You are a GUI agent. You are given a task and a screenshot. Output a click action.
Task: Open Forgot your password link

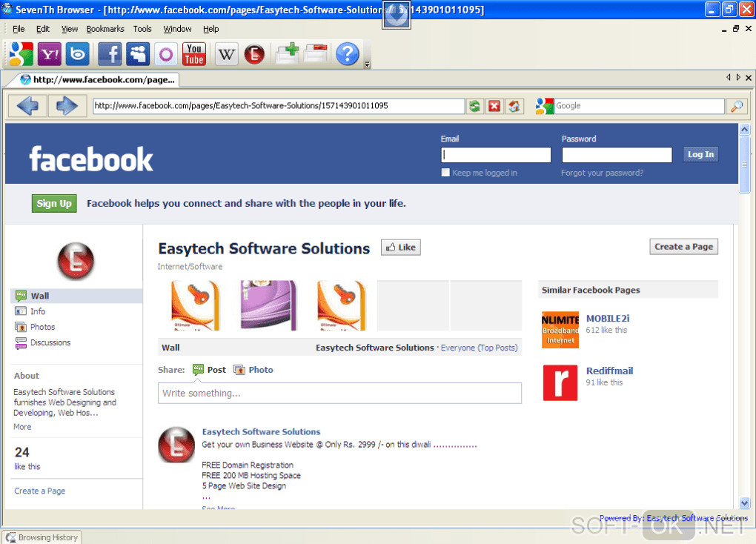tap(602, 173)
